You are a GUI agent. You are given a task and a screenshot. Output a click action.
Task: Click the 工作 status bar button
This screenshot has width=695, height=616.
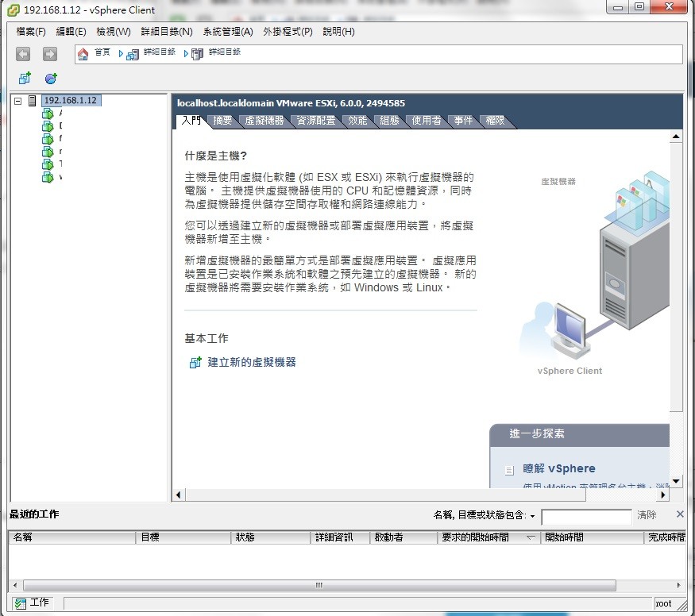[31, 603]
